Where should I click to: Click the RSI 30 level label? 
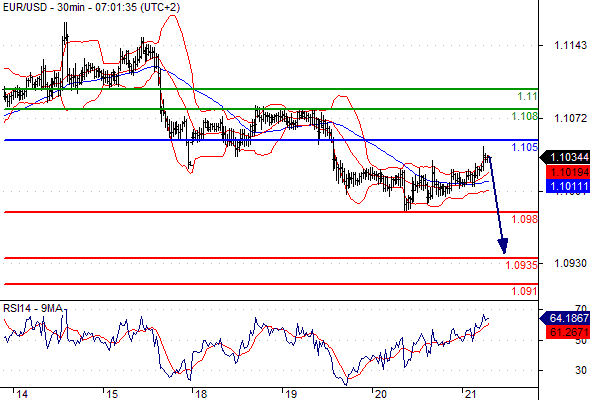pos(581,370)
